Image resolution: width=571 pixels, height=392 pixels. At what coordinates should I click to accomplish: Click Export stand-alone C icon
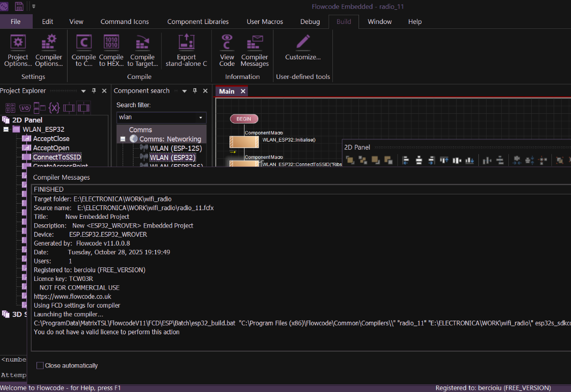pos(186,50)
